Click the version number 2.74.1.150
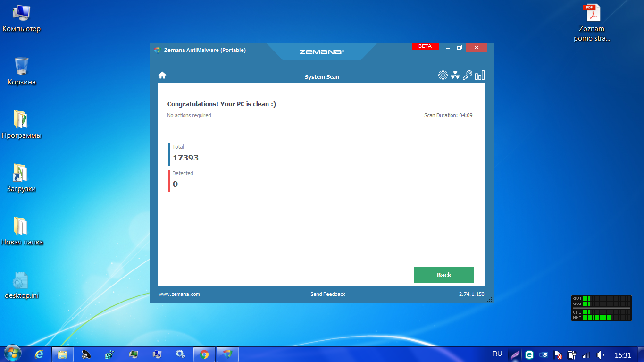 (471, 294)
